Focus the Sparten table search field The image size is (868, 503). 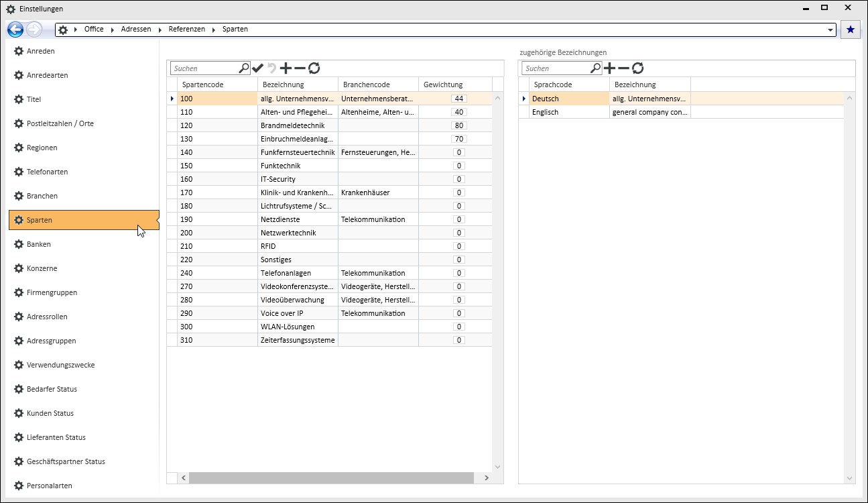click(204, 68)
